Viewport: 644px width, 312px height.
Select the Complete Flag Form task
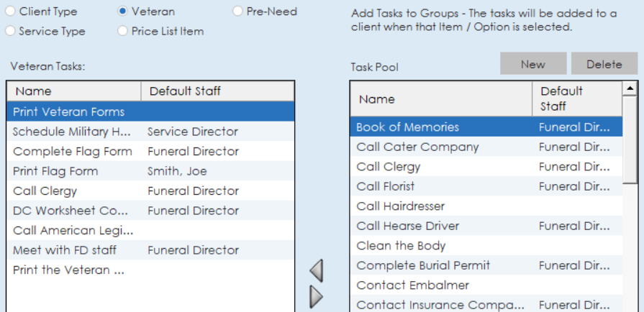[150, 151]
